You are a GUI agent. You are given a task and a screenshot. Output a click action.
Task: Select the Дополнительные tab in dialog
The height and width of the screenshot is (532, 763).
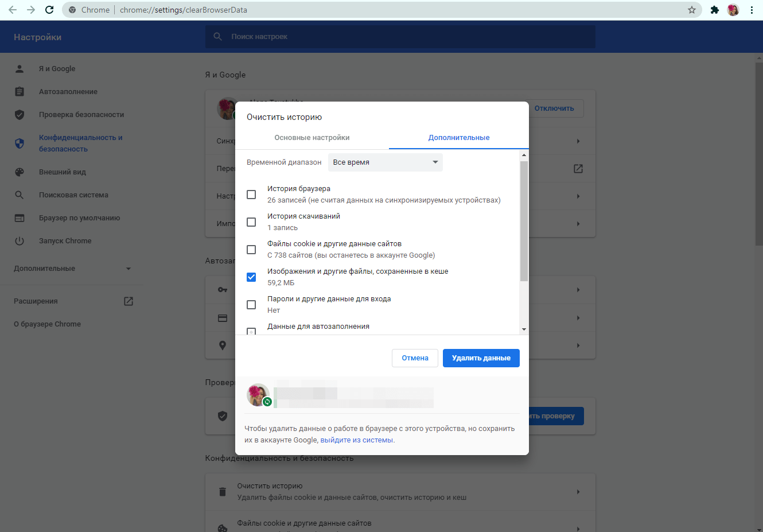pos(458,138)
